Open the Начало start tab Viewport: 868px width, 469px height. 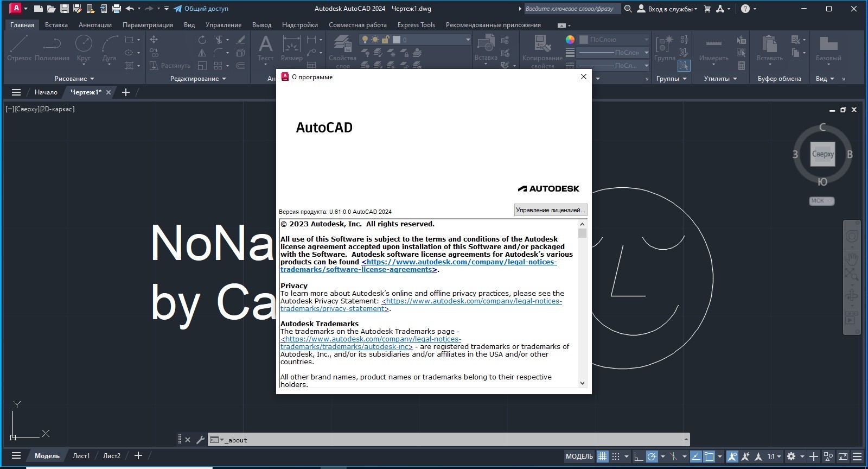click(x=46, y=92)
